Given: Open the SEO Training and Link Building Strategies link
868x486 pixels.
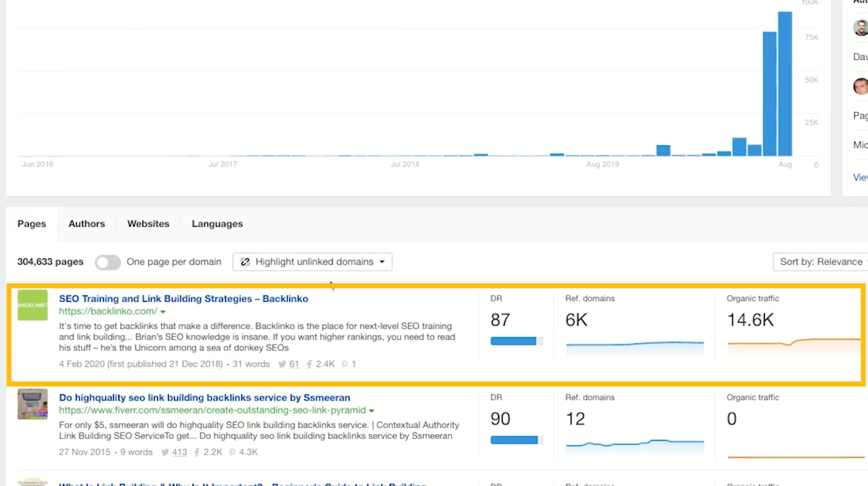Looking at the screenshot, I should click(183, 299).
